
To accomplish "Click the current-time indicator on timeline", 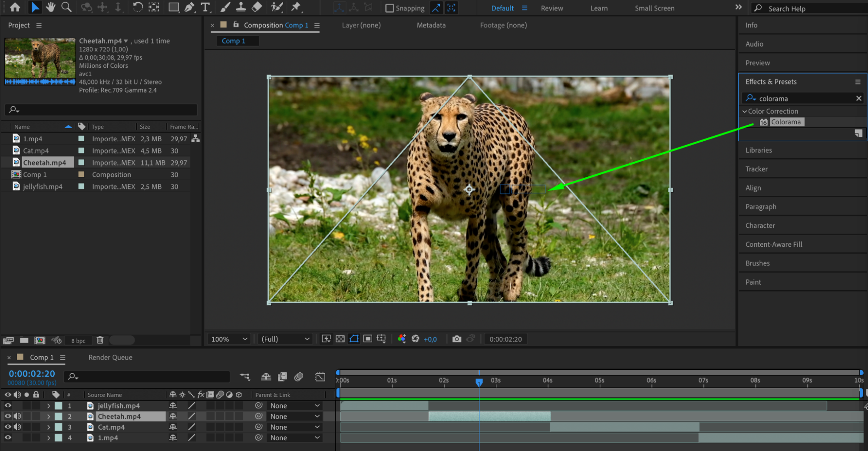I will (x=479, y=382).
